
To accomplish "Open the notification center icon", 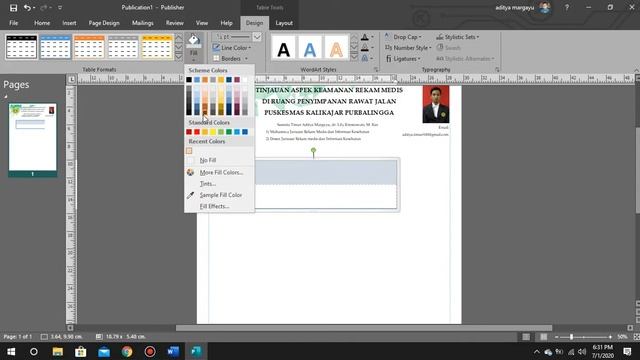I will 627,351.
